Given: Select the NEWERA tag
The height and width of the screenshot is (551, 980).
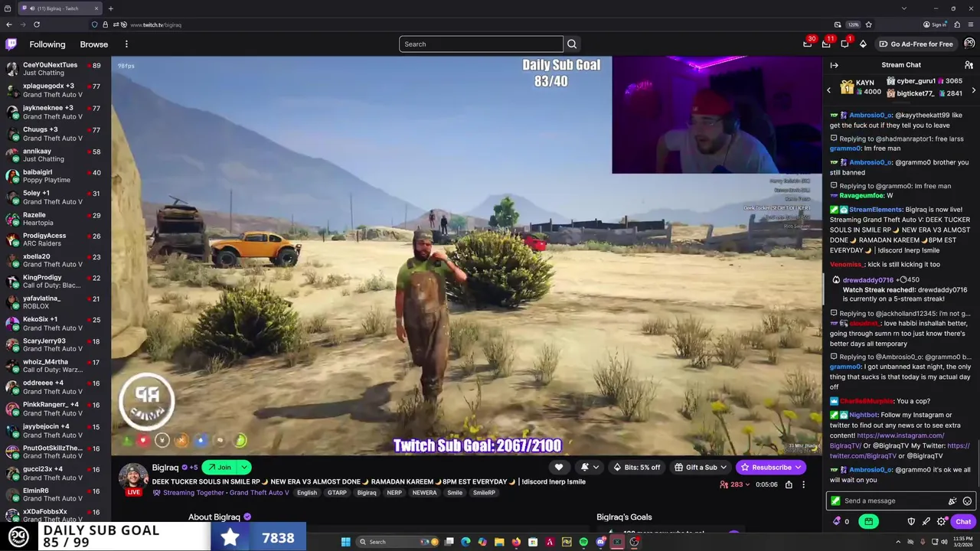Looking at the screenshot, I should 424,493.
